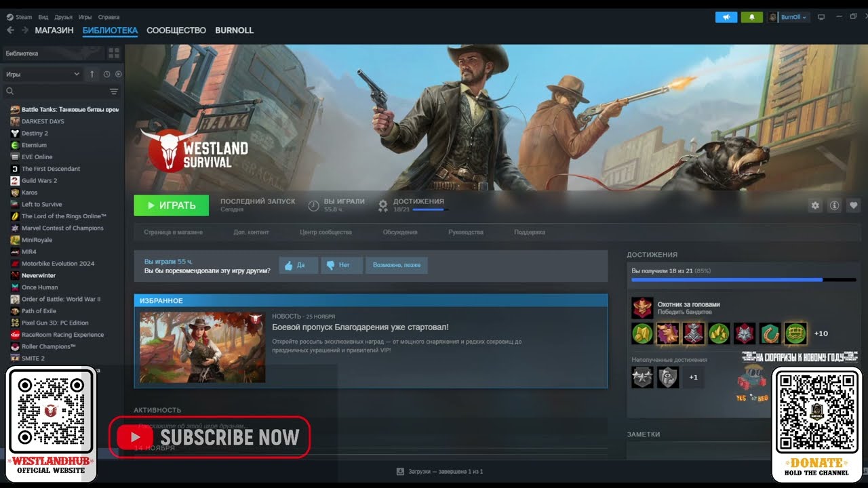
Task: Click the horse achievement icon
Action: click(668, 333)
